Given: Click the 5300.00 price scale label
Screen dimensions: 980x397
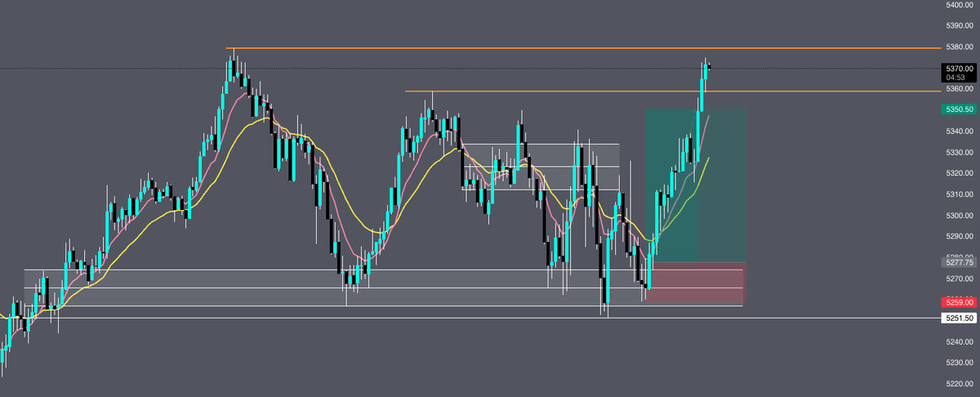Looking at the screenshot, I should coord(959,216).
